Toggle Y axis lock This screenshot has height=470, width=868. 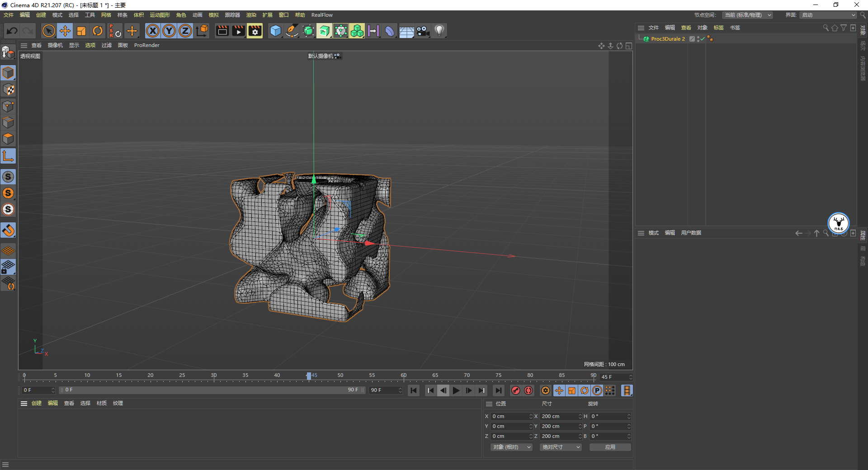pyautogui.click(x=169, y=31)
